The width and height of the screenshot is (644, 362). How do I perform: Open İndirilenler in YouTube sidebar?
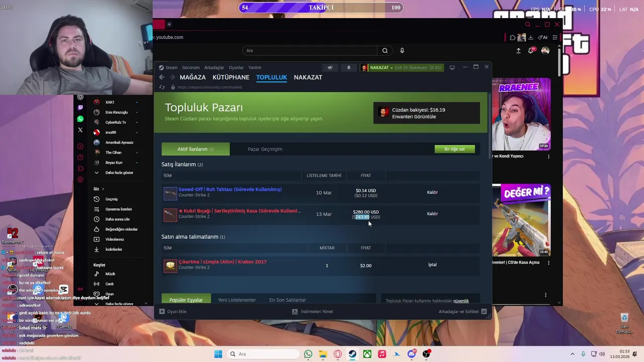108,249
